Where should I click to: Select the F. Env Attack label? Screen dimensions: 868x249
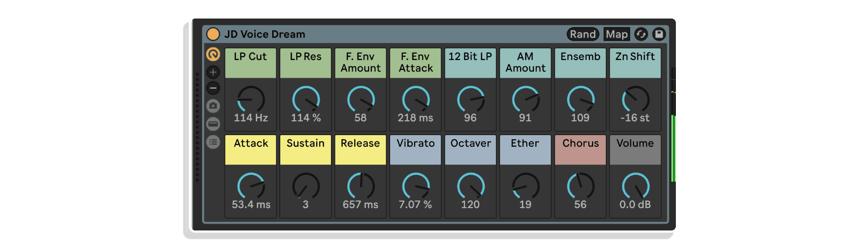pyautogui.click(x=415, y=63)
